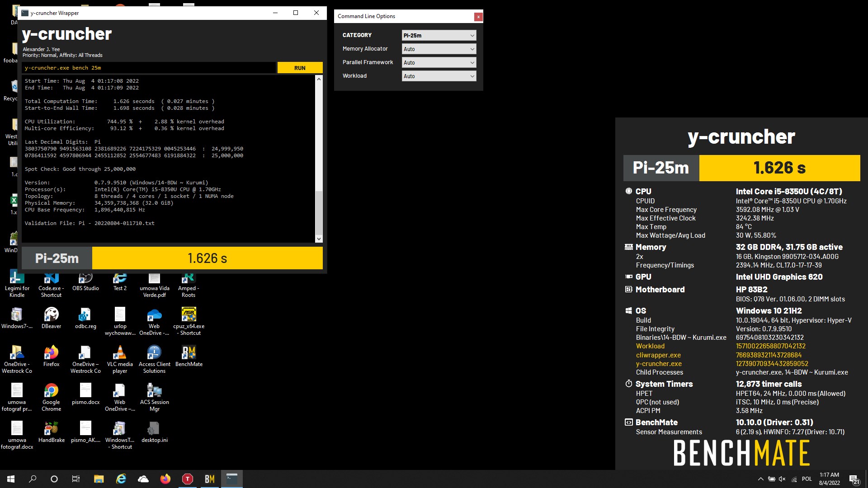Select the Test 2 desktop icon
868x488 pixels.
pos(120,280)
